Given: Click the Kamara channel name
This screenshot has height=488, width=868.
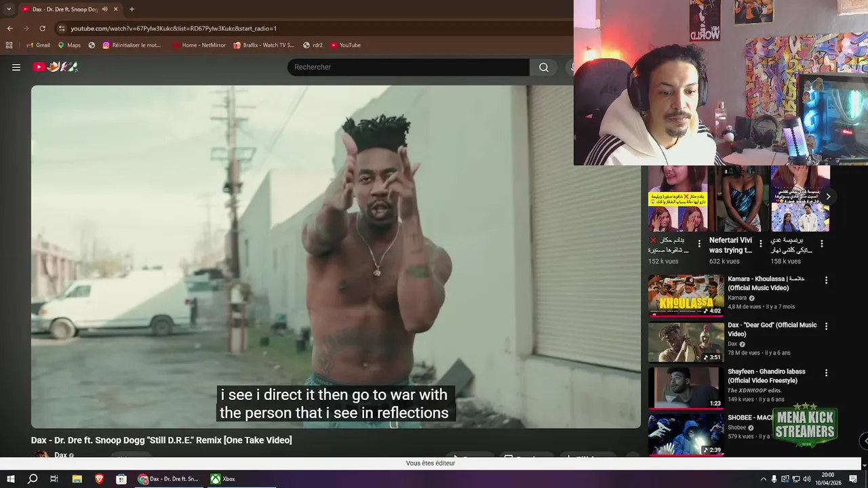Looking at the screenshot, I should (x=737, y=298).
